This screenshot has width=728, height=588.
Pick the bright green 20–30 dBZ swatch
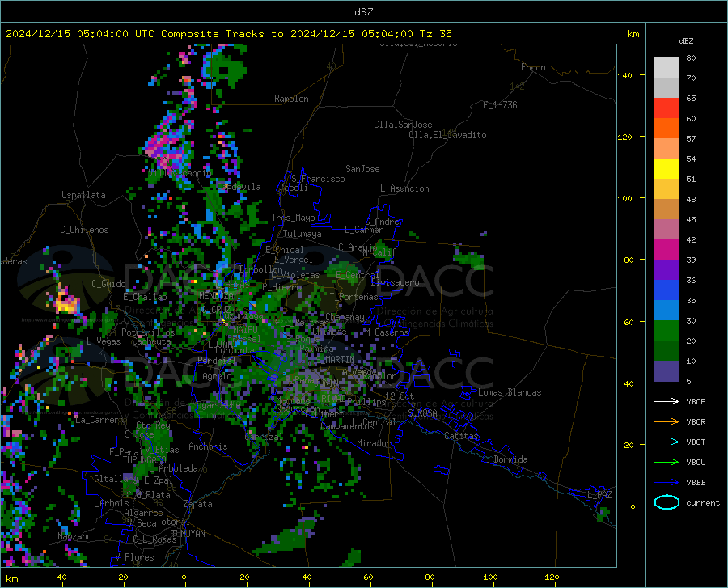pyautogui.click(x=667, y=331)
